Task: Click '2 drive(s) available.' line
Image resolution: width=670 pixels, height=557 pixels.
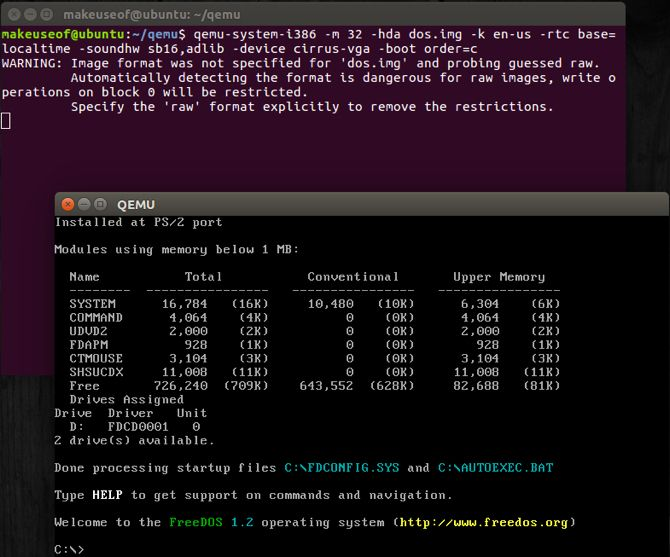Action: 134,440
